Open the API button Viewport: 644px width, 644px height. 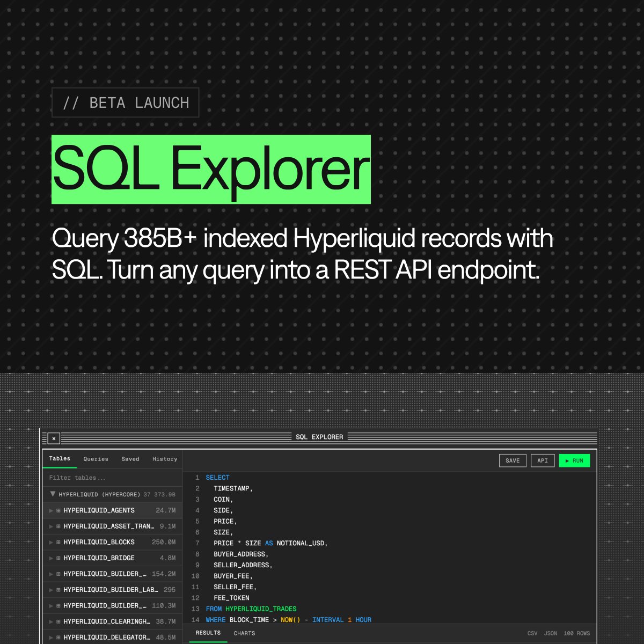[x=543, y=460]
